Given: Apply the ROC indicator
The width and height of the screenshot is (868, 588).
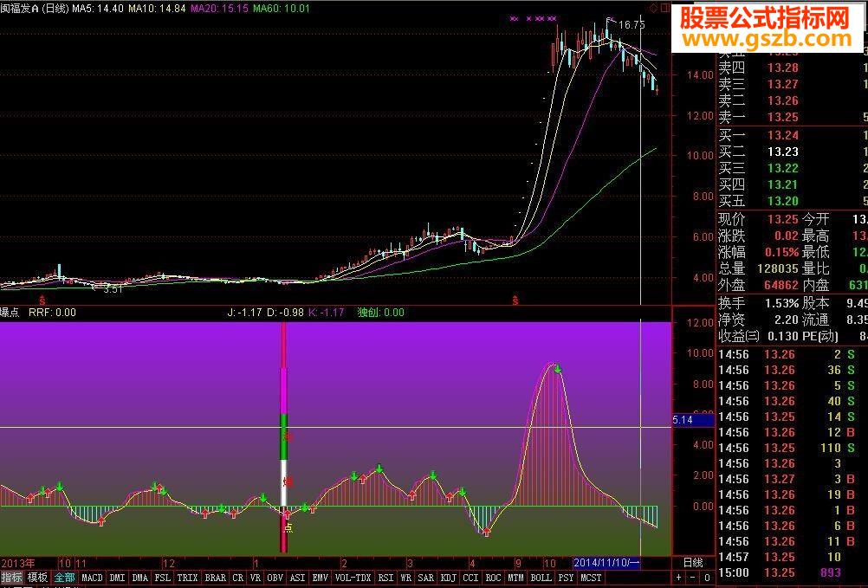Looking at the screenshot, I should (493, 578).
